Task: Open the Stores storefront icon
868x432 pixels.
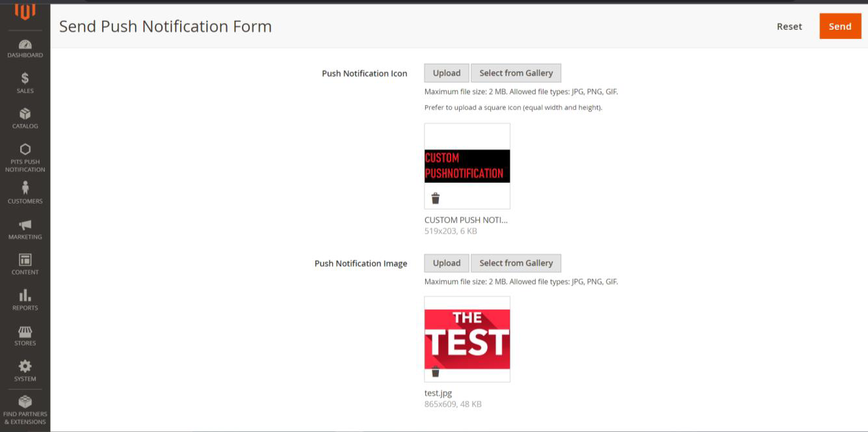Action: [x=25, y=332]
